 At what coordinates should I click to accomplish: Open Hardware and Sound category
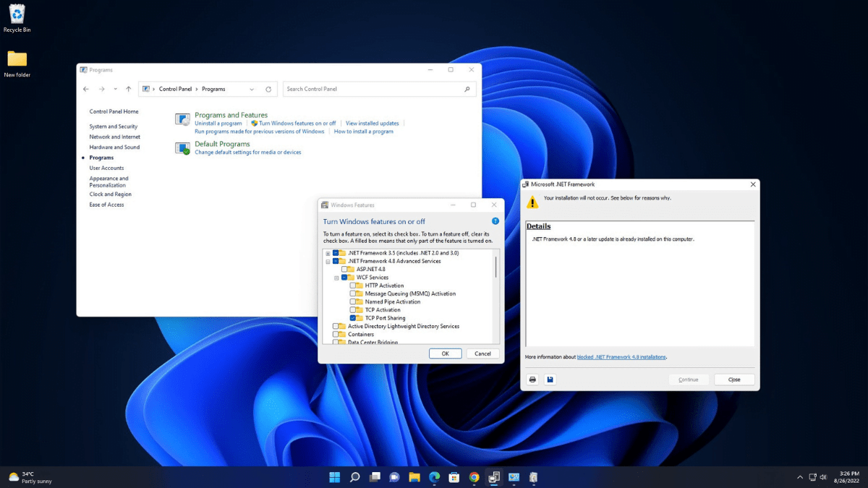tap(114, 147)
